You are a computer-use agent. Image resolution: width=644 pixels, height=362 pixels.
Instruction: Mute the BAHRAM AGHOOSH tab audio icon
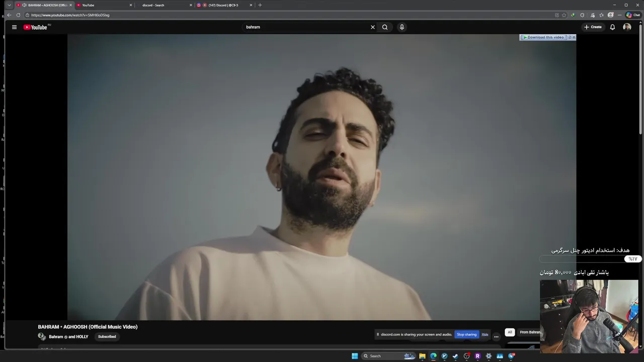click(24, 5)
